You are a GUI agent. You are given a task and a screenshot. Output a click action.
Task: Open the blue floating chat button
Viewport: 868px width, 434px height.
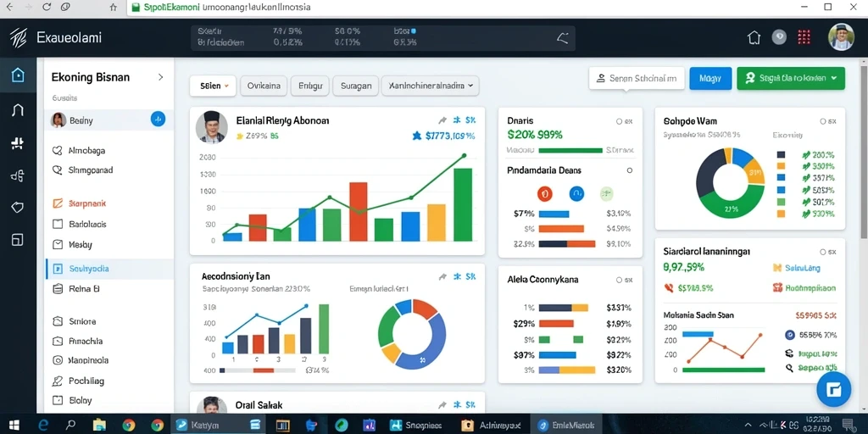(835, 390)
